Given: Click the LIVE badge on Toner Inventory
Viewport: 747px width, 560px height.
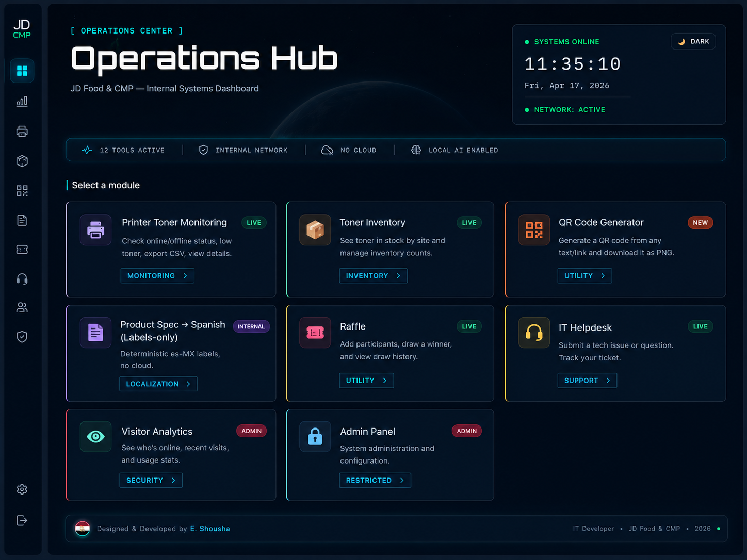Looking at the screenshot, I should (x=469, y=223).
